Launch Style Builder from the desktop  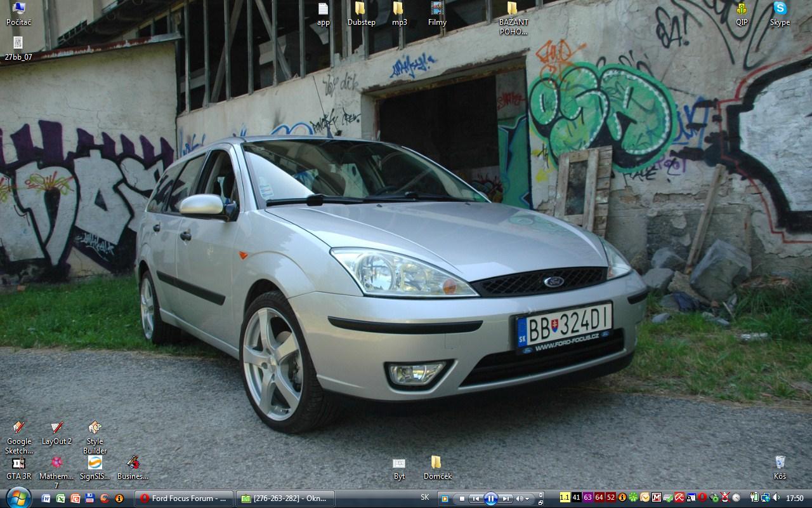pyautogui.click(x=95, y=429)
